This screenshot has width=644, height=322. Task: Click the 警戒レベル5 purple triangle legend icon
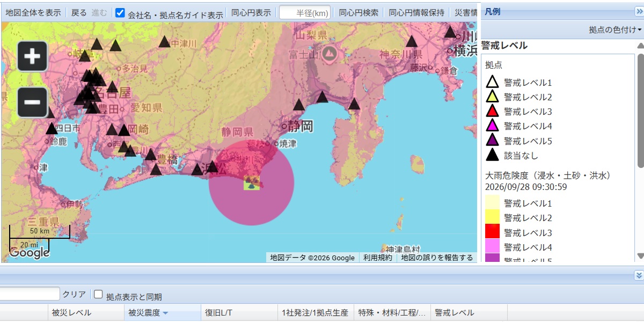click(x=492, y=141)
